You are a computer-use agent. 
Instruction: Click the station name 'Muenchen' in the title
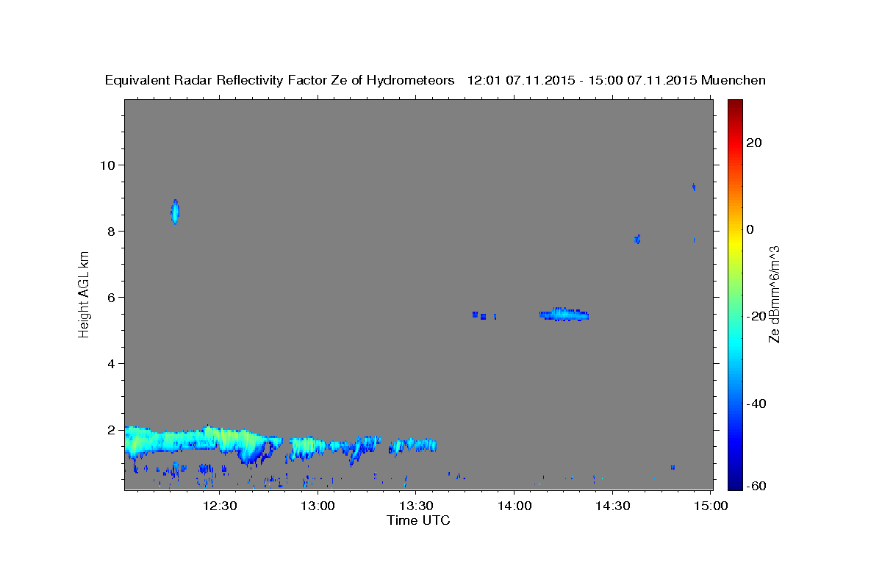(734, 80)
